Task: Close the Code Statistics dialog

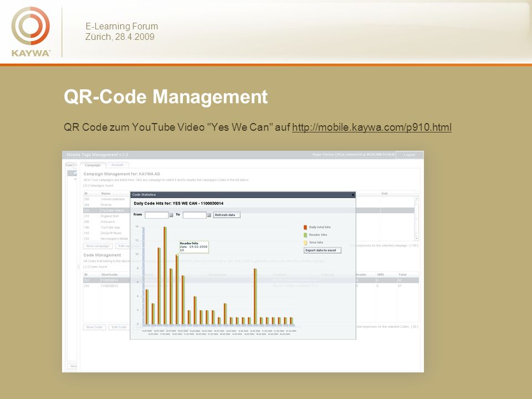Action: pyautogui.click(x=353, y=195)
